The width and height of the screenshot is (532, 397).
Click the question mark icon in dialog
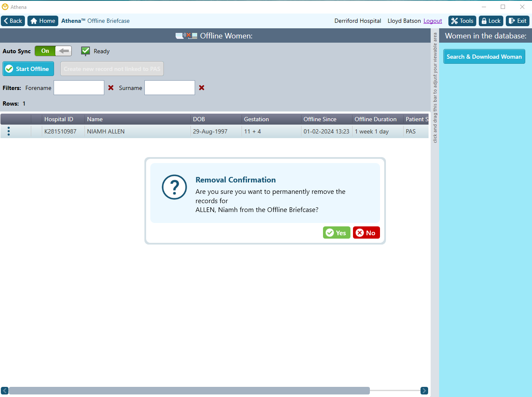coord(174,187)
